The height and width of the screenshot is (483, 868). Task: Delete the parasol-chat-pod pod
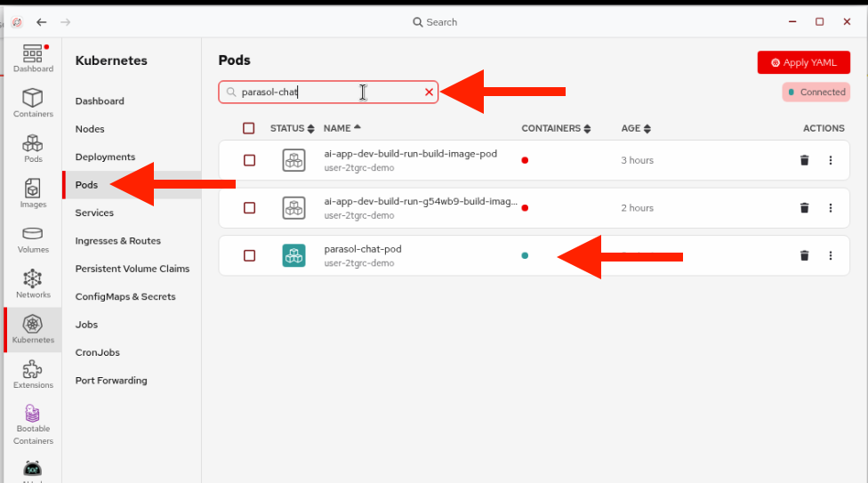point(804,255)
